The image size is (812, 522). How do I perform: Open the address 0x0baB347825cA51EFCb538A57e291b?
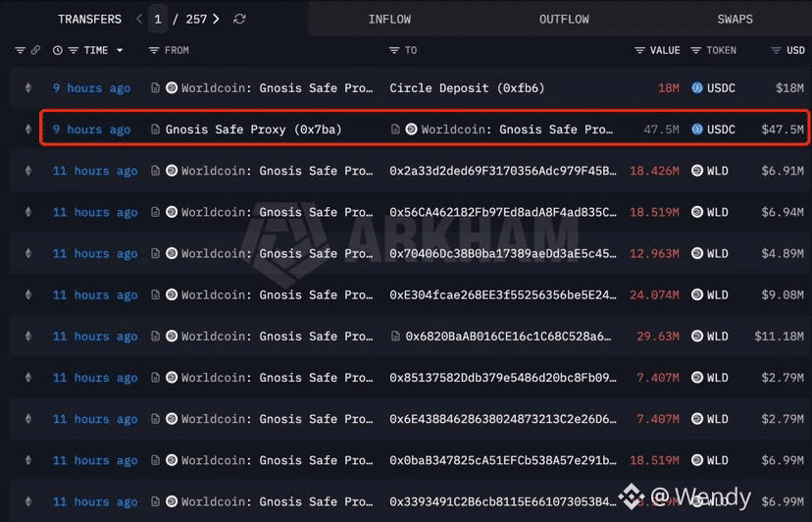pos(503,460)
